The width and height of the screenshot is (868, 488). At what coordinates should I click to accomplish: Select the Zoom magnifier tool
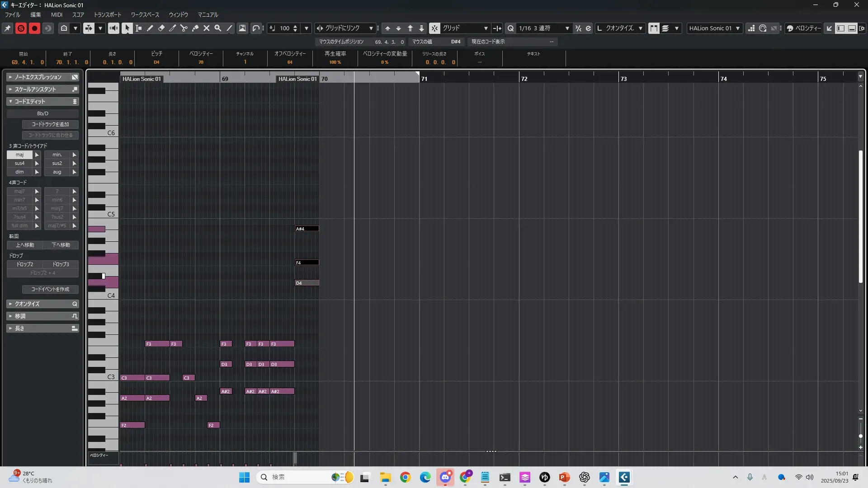point(218,28)
